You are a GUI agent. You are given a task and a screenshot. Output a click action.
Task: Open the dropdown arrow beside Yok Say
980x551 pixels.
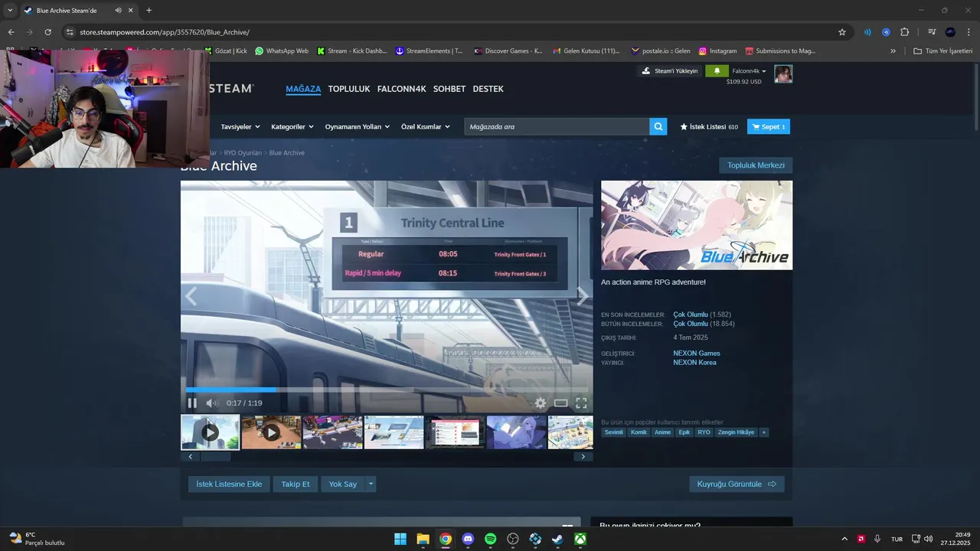[x=371, y=484]
